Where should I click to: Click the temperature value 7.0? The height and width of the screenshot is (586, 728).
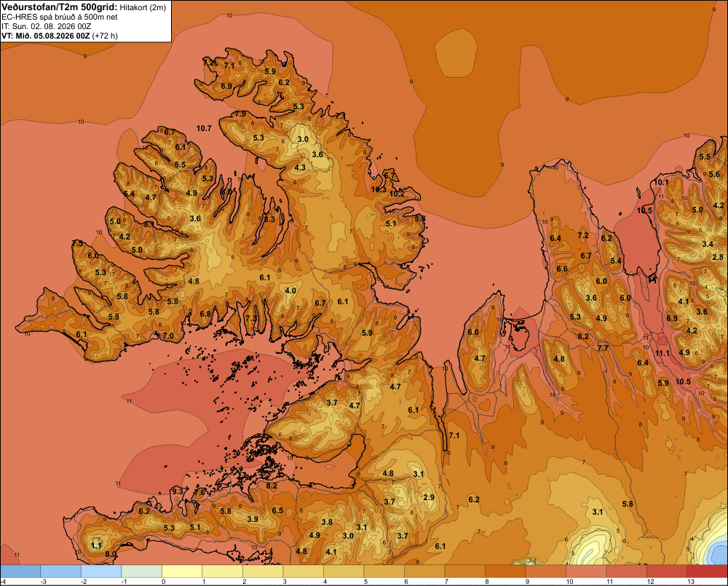[168, 336]
